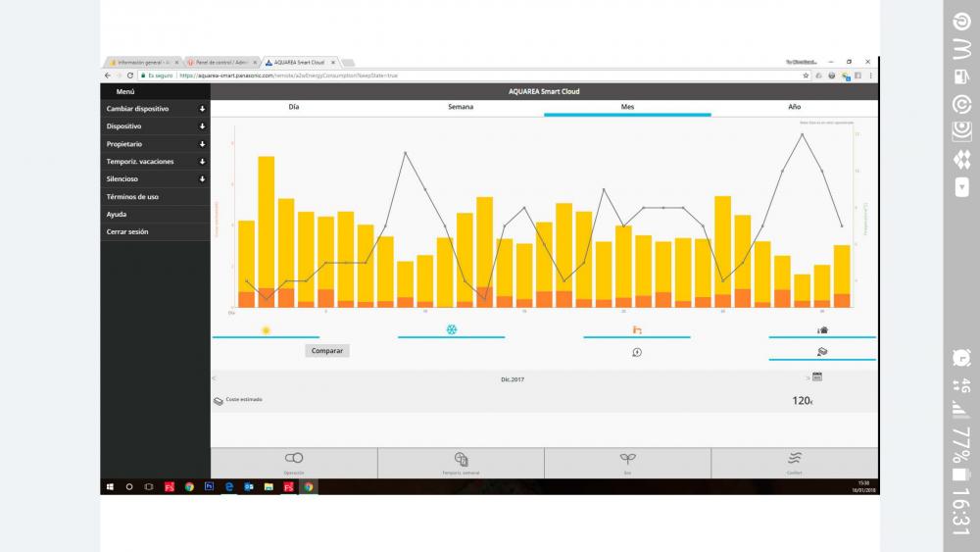Click the 120€ estimated cost value
980x552 pixels.
click(x=803, y=401)
